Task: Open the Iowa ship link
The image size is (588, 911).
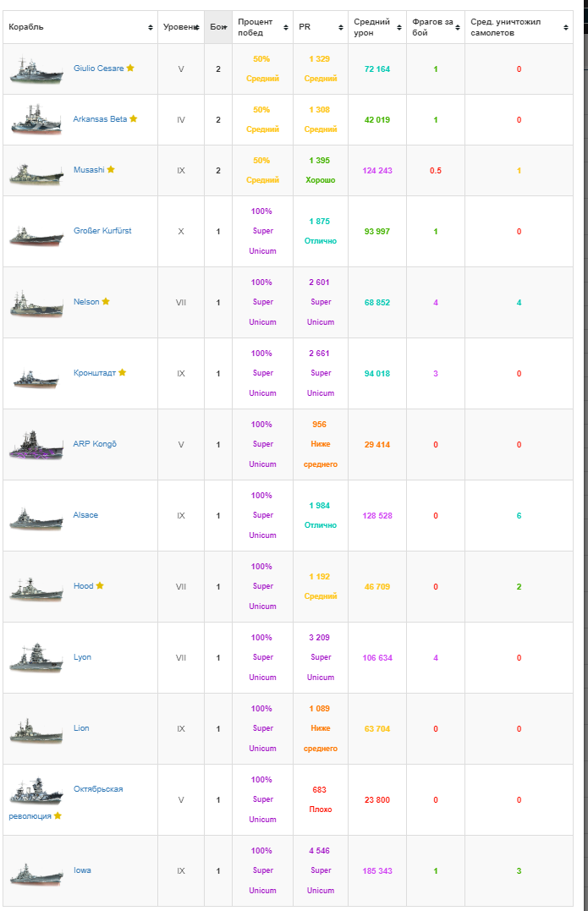Action: 82,870
